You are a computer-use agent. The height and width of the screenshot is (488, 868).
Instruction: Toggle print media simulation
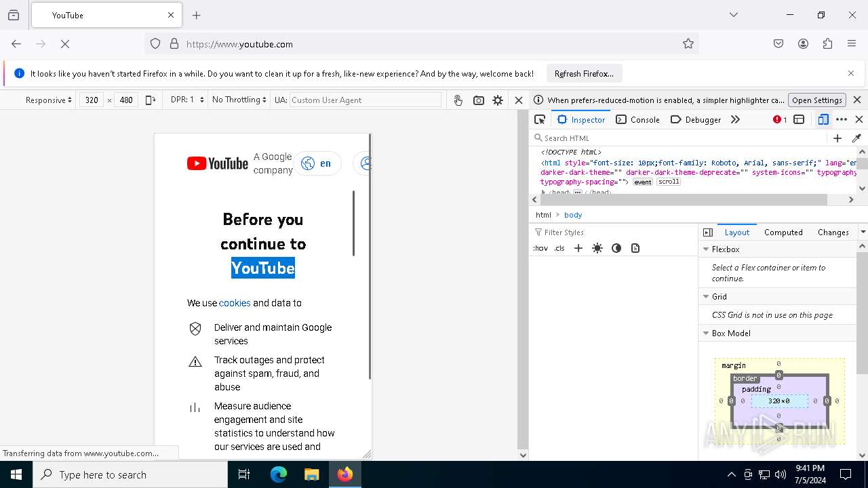pyautogui.click(x=635, y=248)
